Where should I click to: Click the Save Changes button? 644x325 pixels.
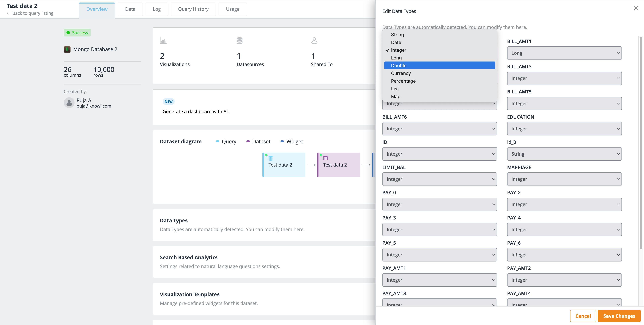point(619,316)
